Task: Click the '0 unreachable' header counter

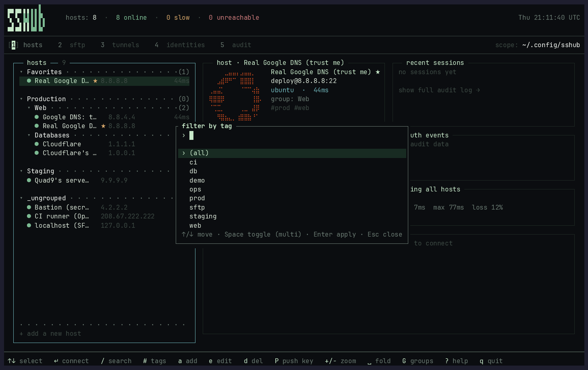Action: click(234, 18)
